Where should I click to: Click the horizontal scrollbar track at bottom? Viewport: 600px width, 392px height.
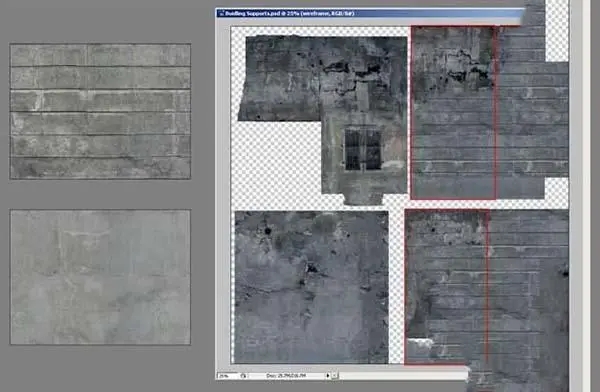(403, 376)
